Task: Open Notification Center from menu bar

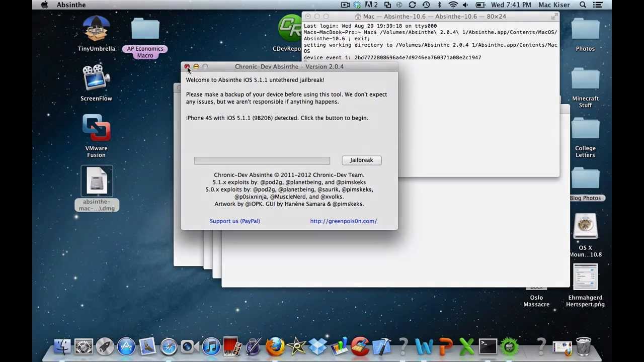Action: [x=598, y=5]
